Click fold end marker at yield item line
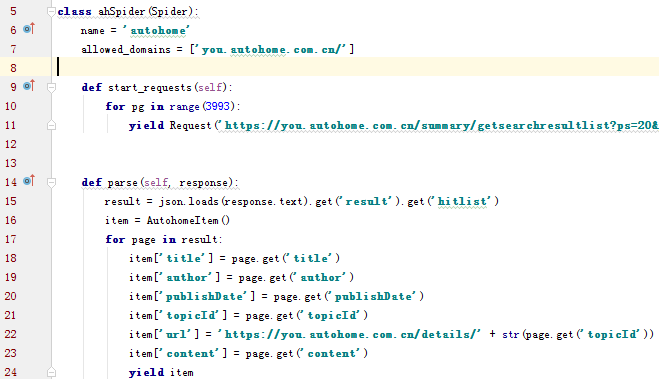The width and height of the screenshot is (659, 379). (51, 372)
